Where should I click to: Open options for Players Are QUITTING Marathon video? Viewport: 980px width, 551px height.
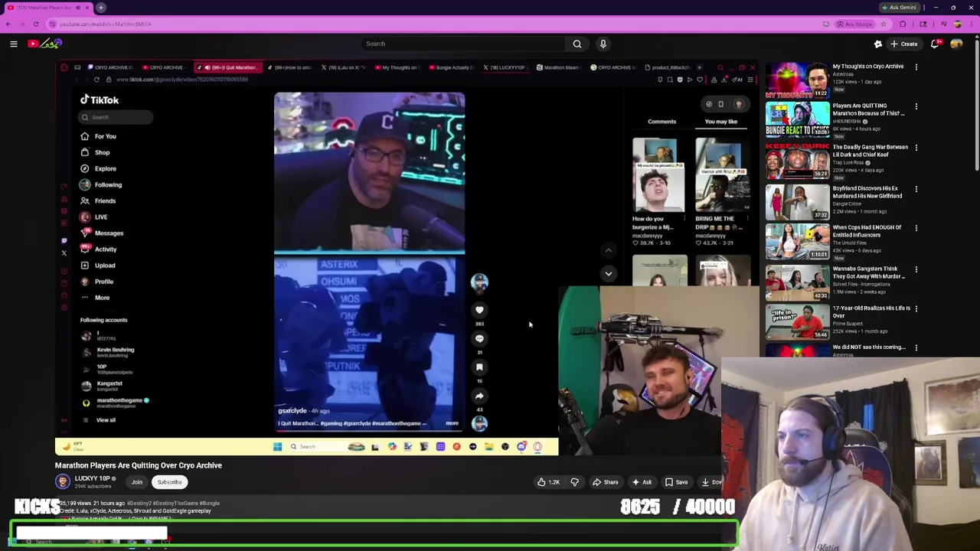[916, 106]
